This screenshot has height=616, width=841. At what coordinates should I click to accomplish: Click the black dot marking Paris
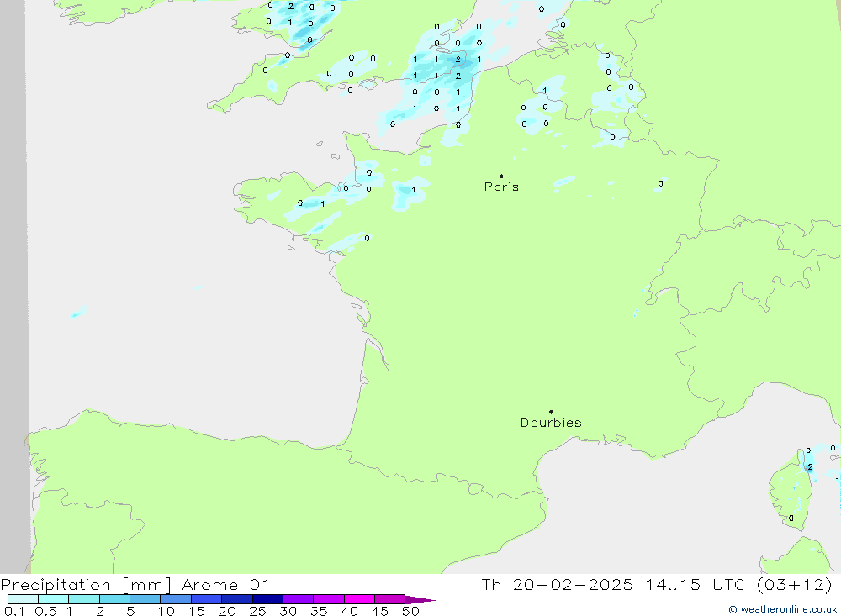click(x=501, y=176)
